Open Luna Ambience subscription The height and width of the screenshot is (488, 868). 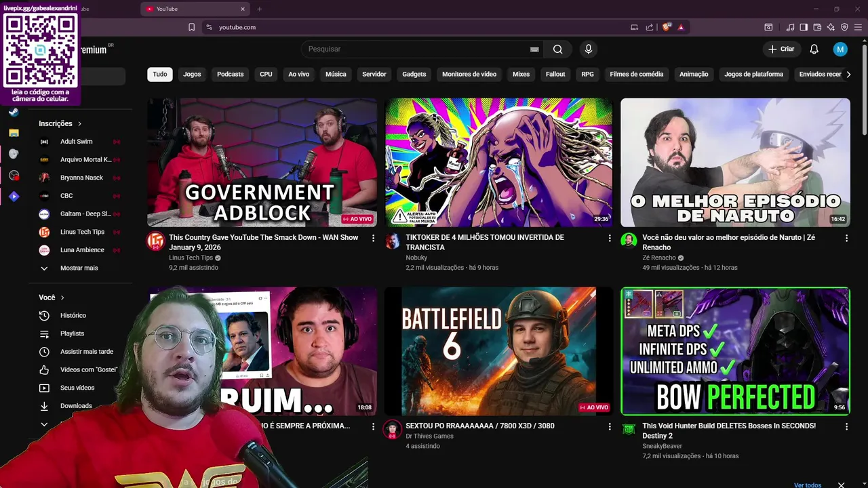79,250
